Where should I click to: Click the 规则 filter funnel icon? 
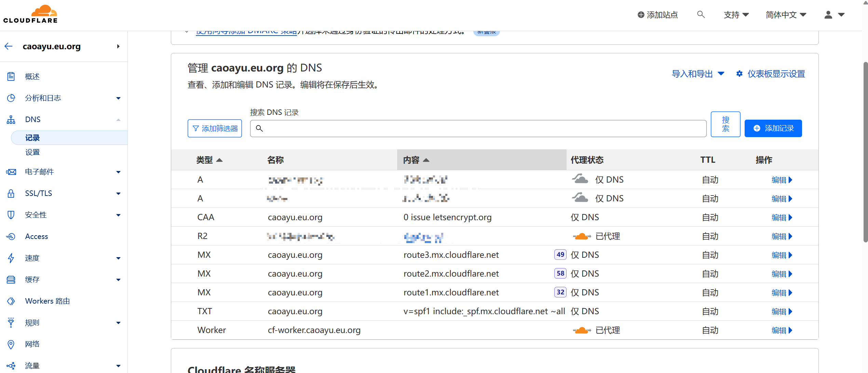(11, 323)
